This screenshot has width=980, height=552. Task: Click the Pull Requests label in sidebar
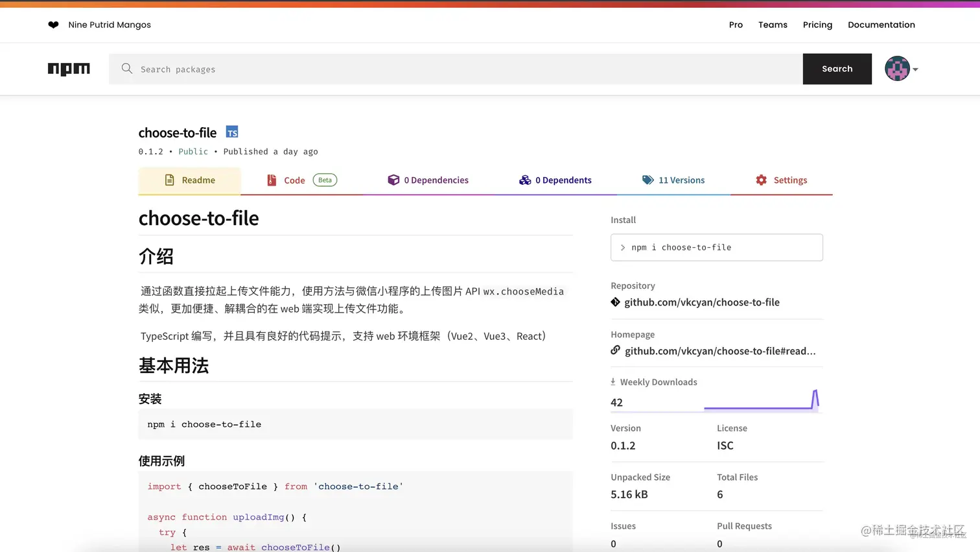point(744,526)
